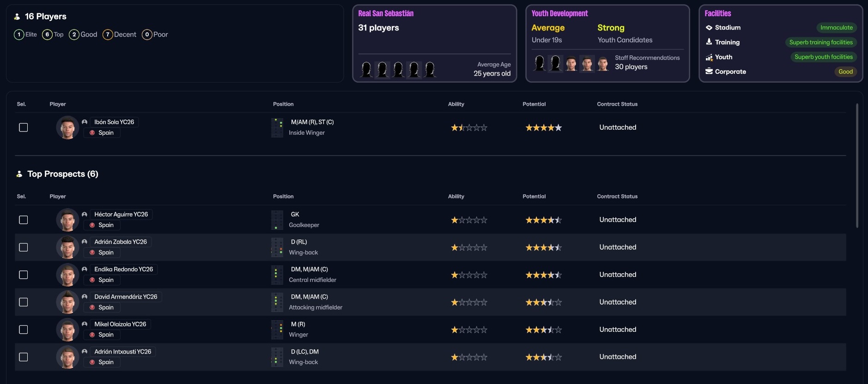This screenshot has height=384, width=868.
Task: Click Ibón Sola's potential star rating
Action: coord(543,128)
